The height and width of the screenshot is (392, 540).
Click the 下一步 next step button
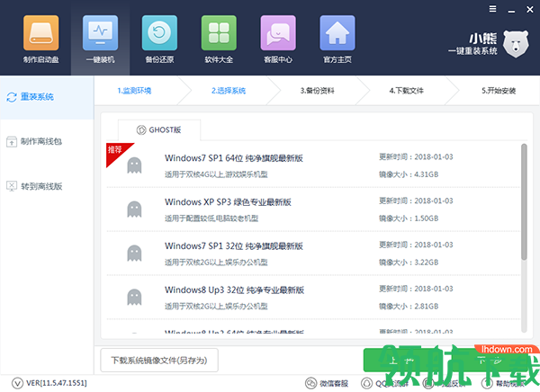point(490,361)
